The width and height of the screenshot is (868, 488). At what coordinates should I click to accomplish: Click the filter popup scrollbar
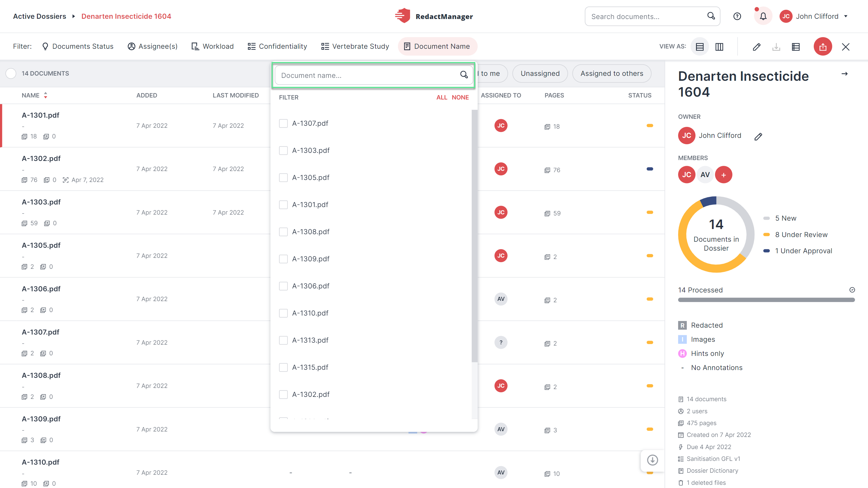tap(474, 236)
